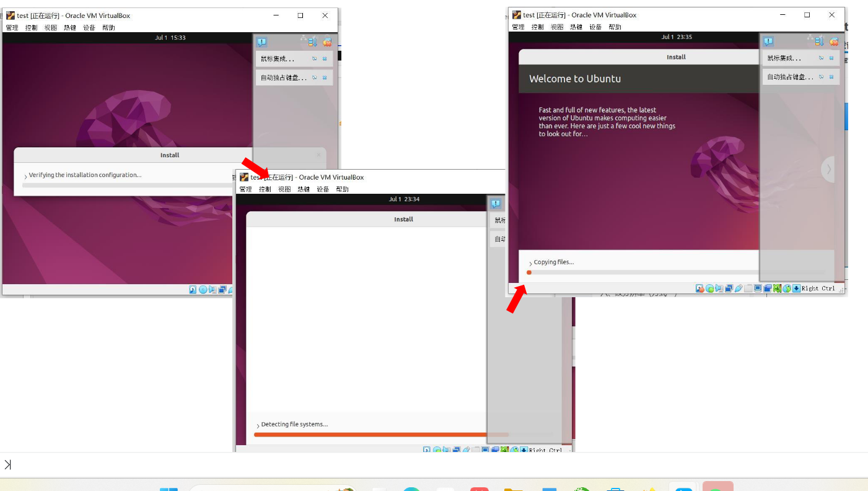Toggle notification center icon in 23:34 window
The image size is (868, 491).
coord(496,203)
